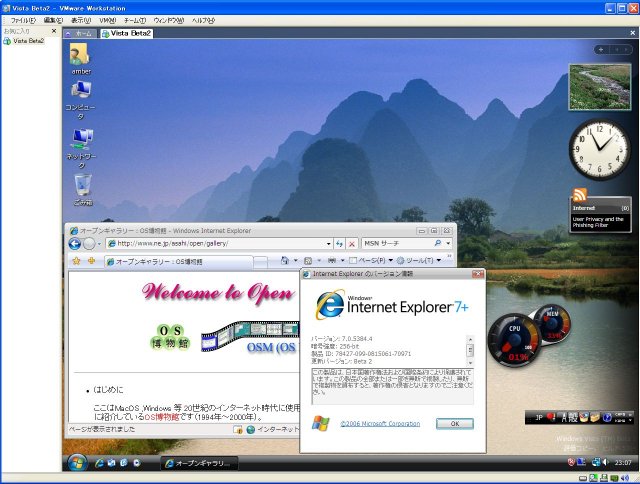Viewport: 640px width, 484px height.
Task: Click the IME help question mark icon
Action: coord(607,417)
